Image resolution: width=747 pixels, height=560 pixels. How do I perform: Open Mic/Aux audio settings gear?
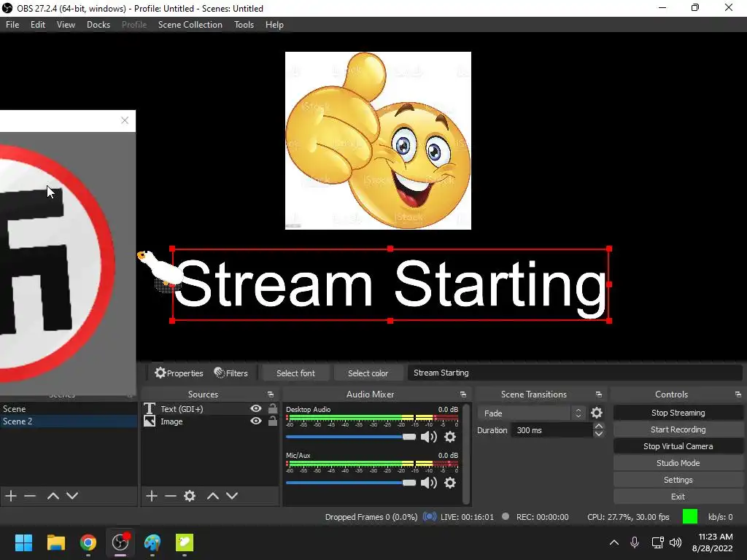tap(449, 483)
